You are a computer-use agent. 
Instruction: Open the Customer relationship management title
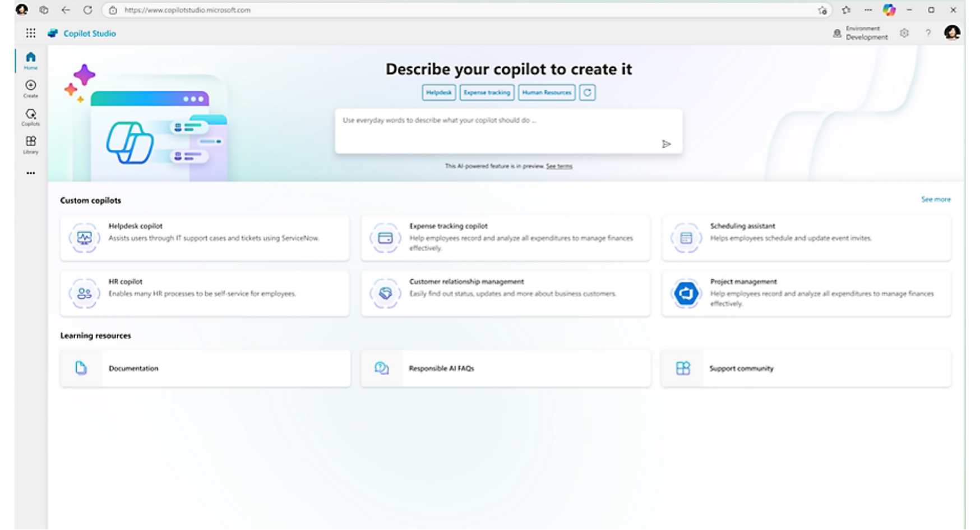pyautogui.click(x=466, y=282)
